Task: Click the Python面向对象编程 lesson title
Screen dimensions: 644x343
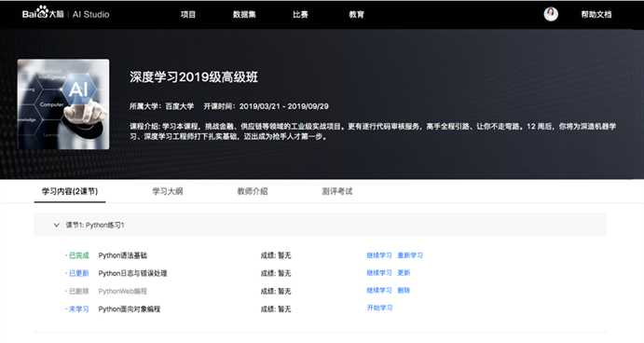Action: click(x=129, y=309)
